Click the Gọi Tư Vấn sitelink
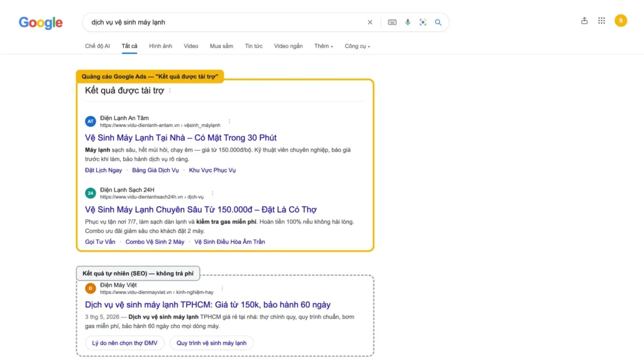The height and width of the screenshot is (362, 644). [x=100, y=242]
